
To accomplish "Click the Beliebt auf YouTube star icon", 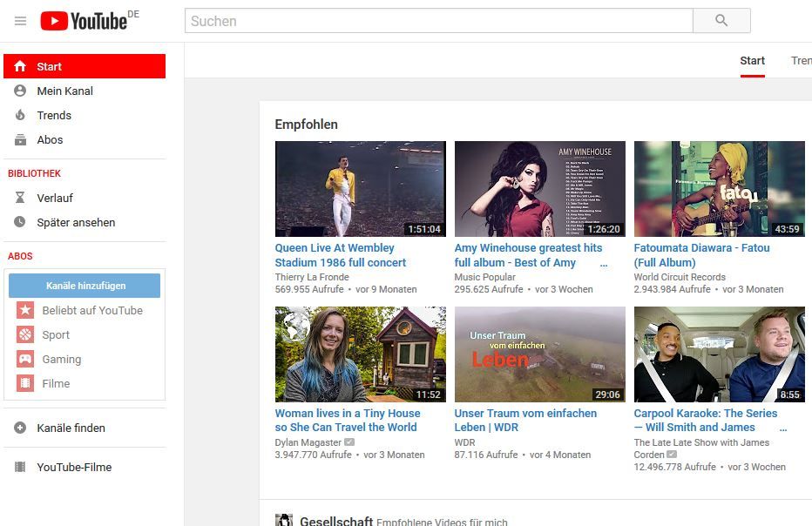I will coord(25,310).
